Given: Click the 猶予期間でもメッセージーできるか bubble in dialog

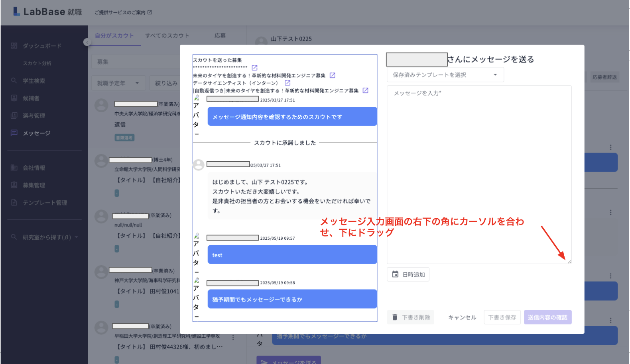Looking at the screenshot, I should [x=292, y=299].
